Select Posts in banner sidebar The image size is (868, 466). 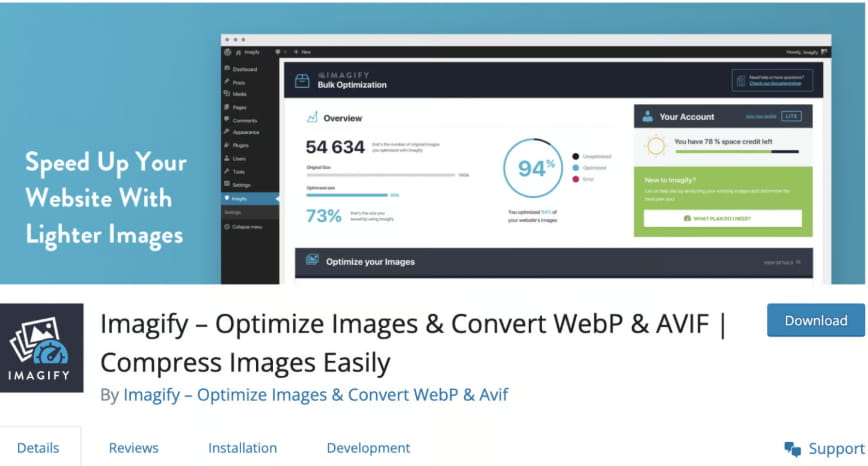[239, 82]
